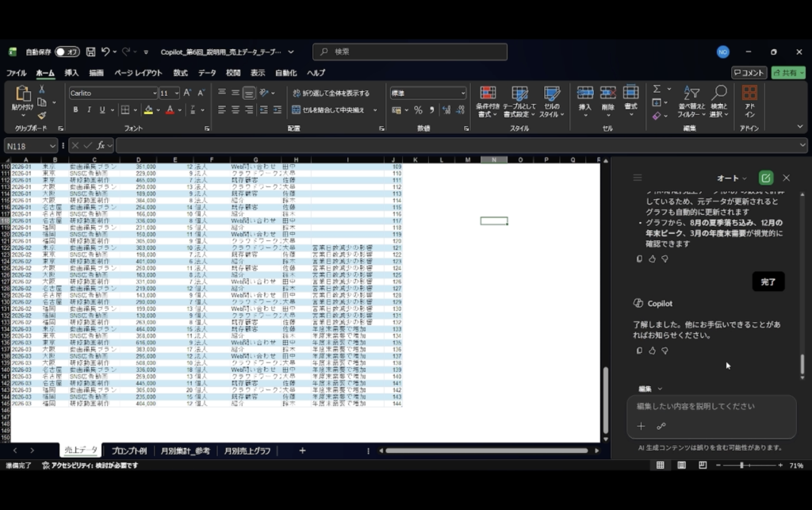This screenshot has height=510, width=812.
Task: Apply the yellow fill color bucket
Action: [x=148, y=109]
